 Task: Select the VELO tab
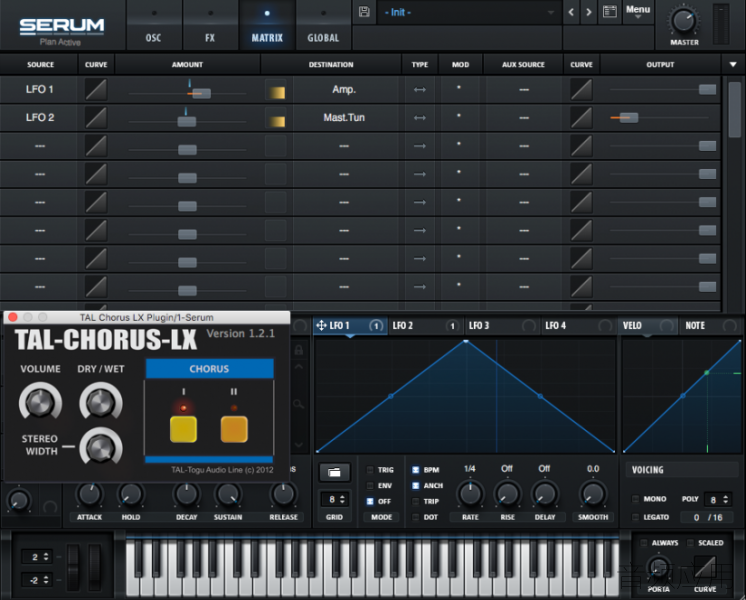[648, 325]
